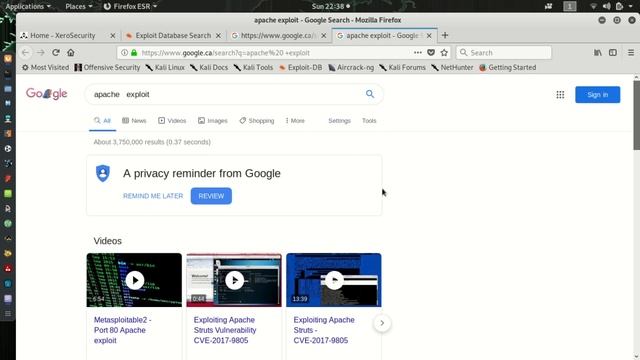The height and width of the screenshot is (360, 640).
Task: Open page actions three-dots menu in URL bar
Action: [418, 52]
